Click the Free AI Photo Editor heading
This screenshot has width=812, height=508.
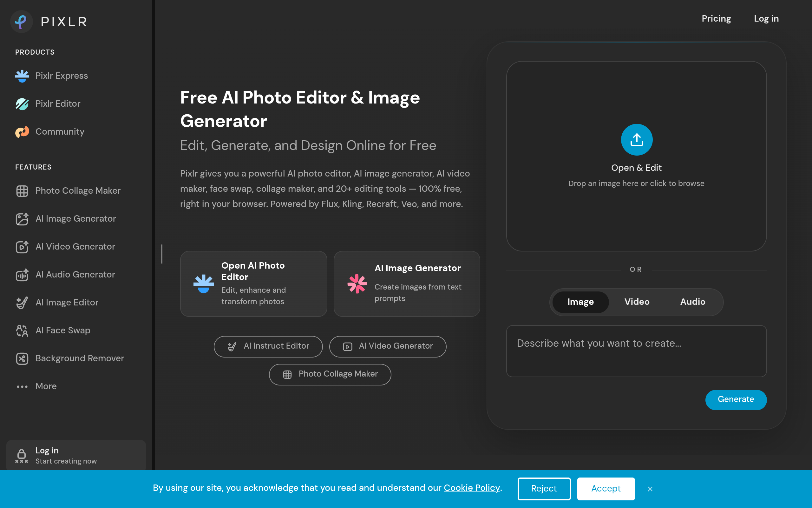pyautogui.click(x=300, y=109)
